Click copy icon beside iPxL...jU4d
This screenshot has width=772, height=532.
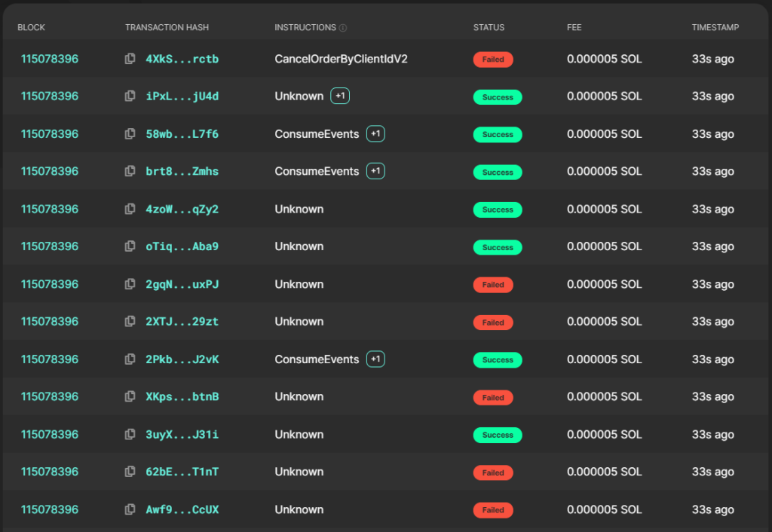click(x=130, y=96)
